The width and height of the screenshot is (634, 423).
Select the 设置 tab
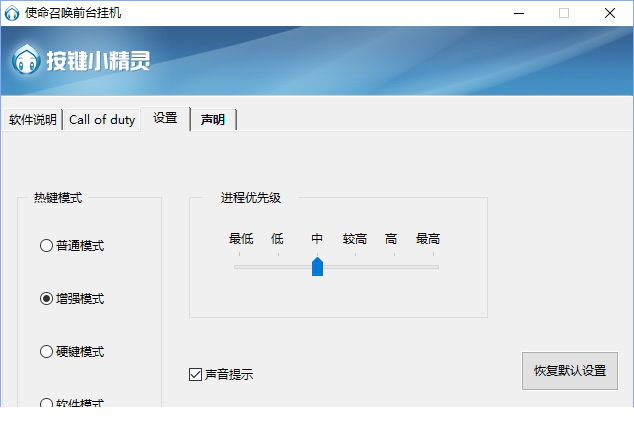coord(165,118)
